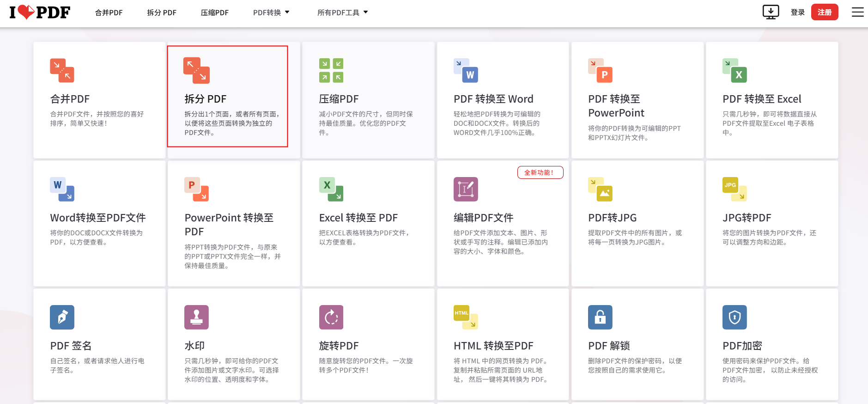
Task: Open the JPG转PDF card title
Action: [x=747, y=218]
